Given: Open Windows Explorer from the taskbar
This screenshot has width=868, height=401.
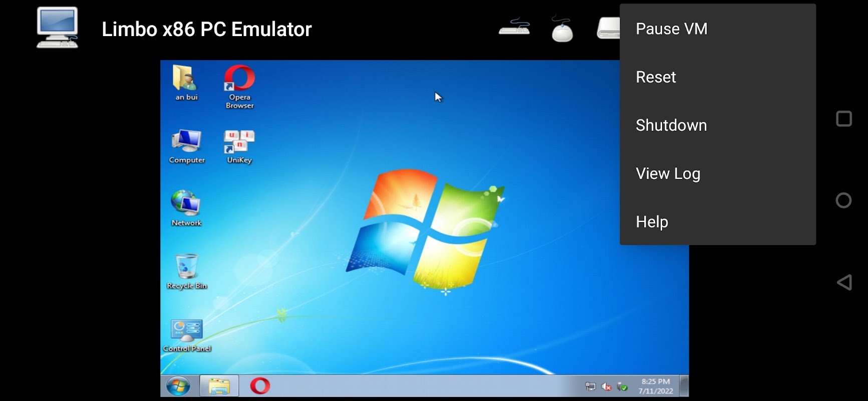Looking at the screenshot, I should coord(219,386).
